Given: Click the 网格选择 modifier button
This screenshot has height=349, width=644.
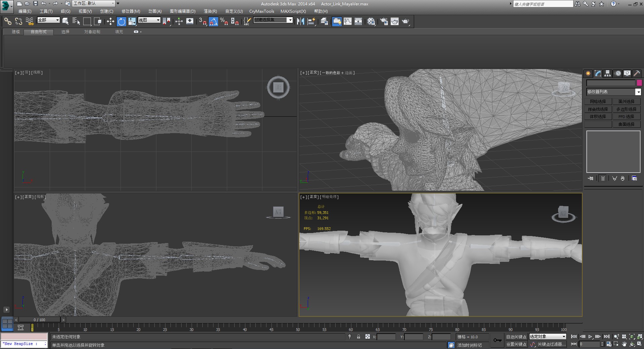Looking at the screenshot, I should pyautogui.click(x=598, y=101).
